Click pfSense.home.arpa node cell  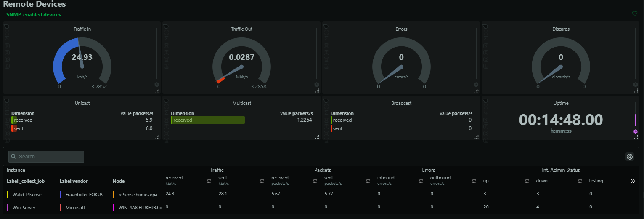137,195
